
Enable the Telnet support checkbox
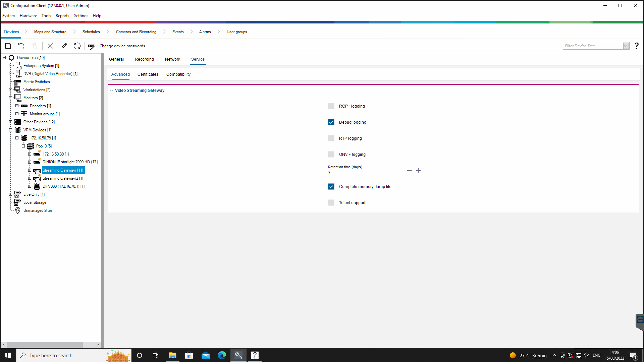pos(331,203)
